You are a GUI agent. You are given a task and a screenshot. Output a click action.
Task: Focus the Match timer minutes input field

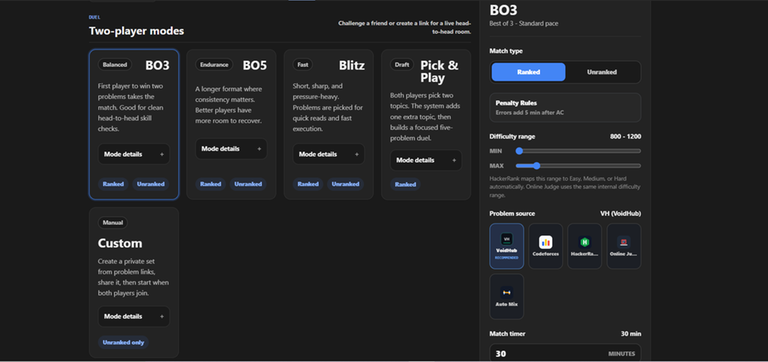click(565, 354)
